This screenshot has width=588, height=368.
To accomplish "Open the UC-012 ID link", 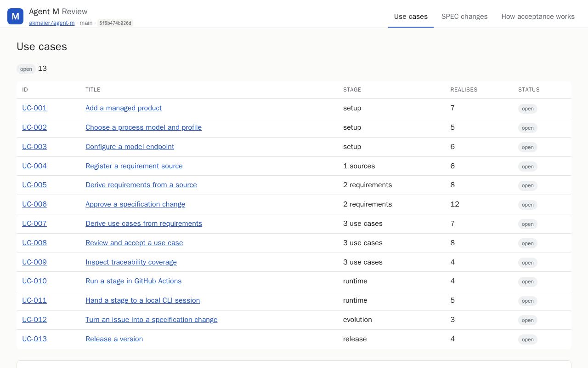I will (34, 320).
